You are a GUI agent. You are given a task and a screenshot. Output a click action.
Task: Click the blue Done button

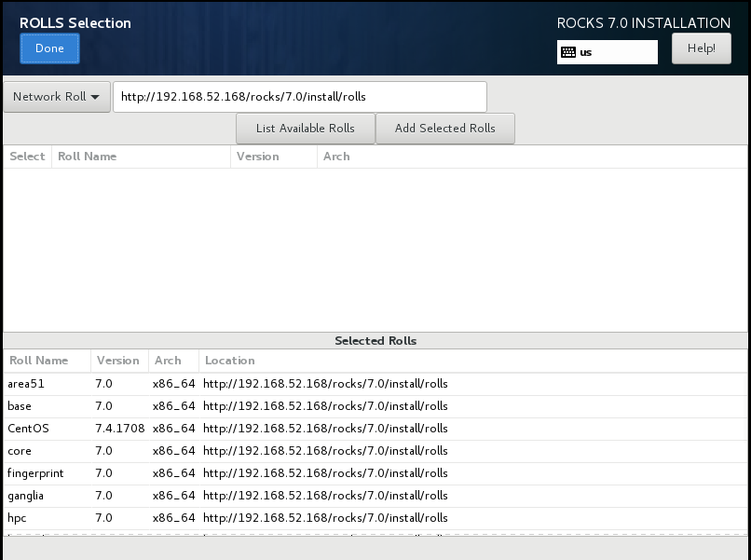[49, 48]
